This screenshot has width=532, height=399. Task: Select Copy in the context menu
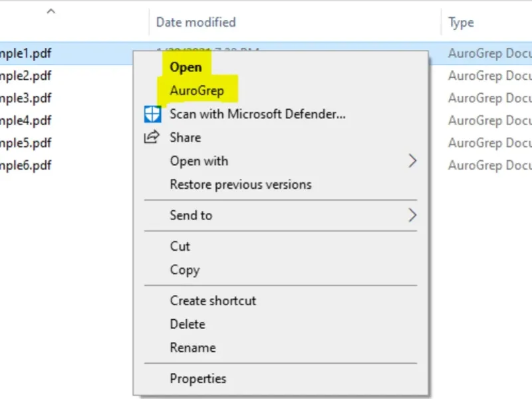pos(184,270)
